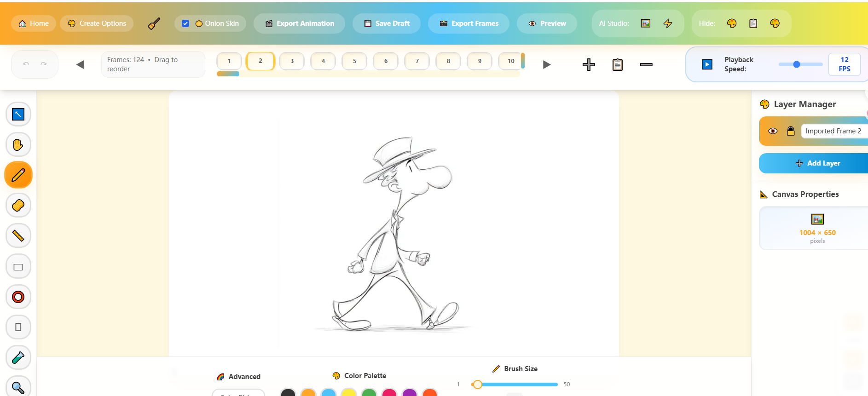Go to frame 10
This screenshot has height=396, width=868.
[511, 61]
